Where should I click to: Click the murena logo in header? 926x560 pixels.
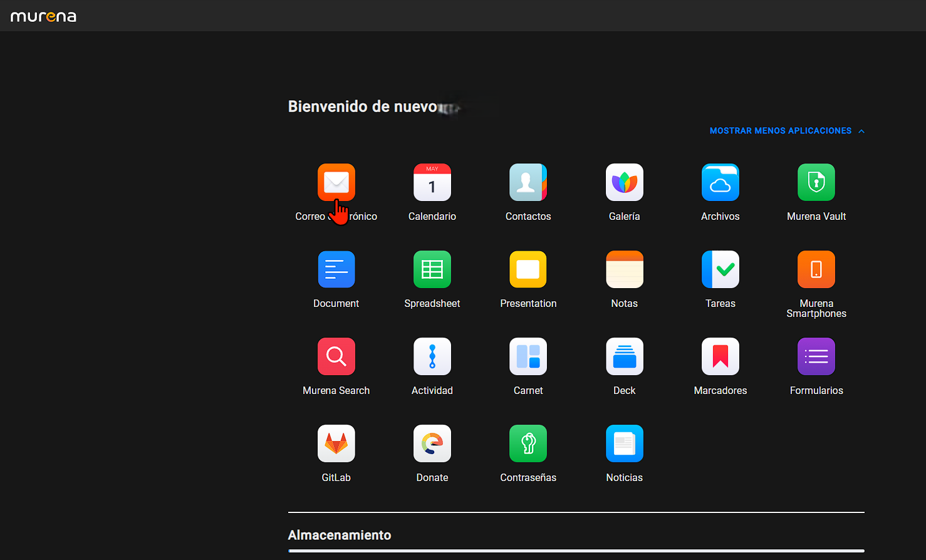tap(43, 16)
